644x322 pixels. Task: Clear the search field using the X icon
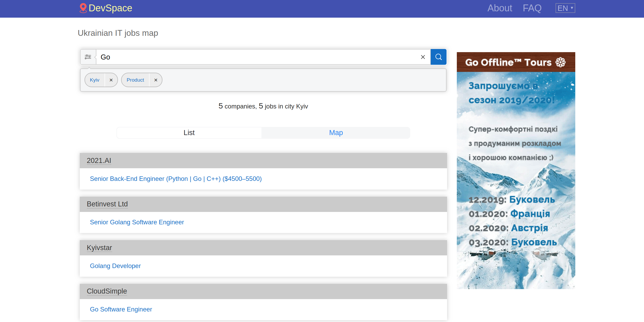pos(423,57)
